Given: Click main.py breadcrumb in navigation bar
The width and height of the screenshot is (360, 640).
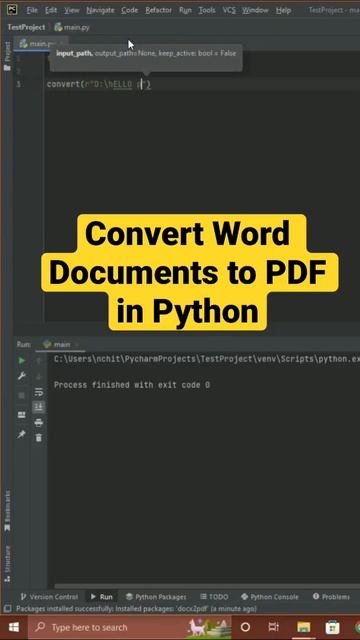Looking at the screenshot, I should pos(72,27).
